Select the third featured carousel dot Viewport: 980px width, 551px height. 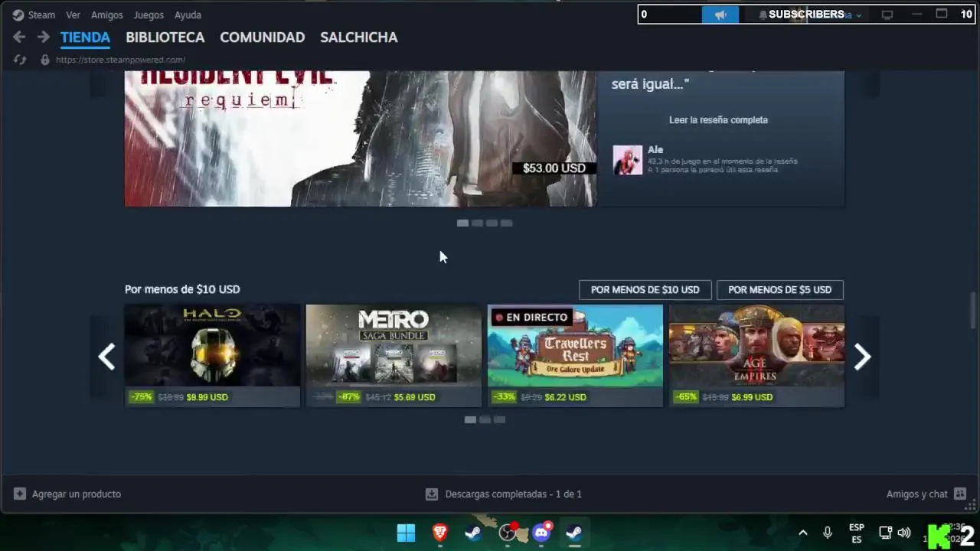tap(492, 223)
